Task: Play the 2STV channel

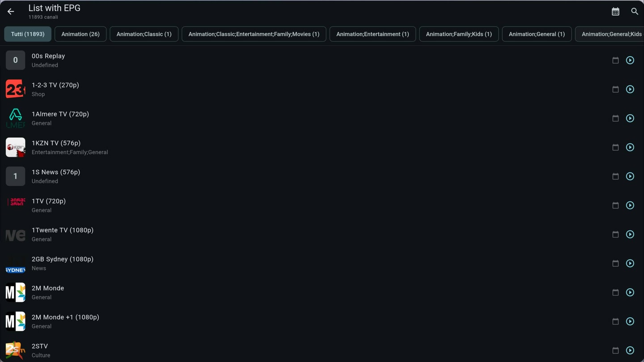Action: (630, 351)
